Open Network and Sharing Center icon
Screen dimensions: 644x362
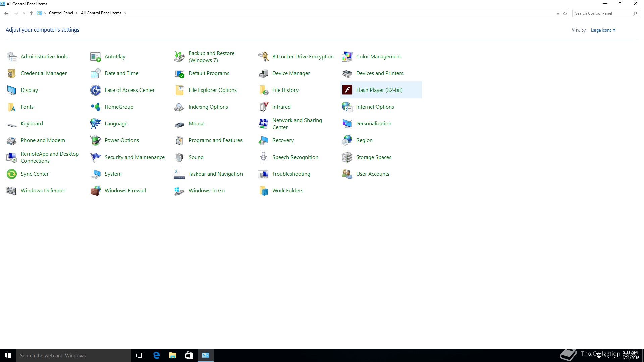tap(263, 124)
